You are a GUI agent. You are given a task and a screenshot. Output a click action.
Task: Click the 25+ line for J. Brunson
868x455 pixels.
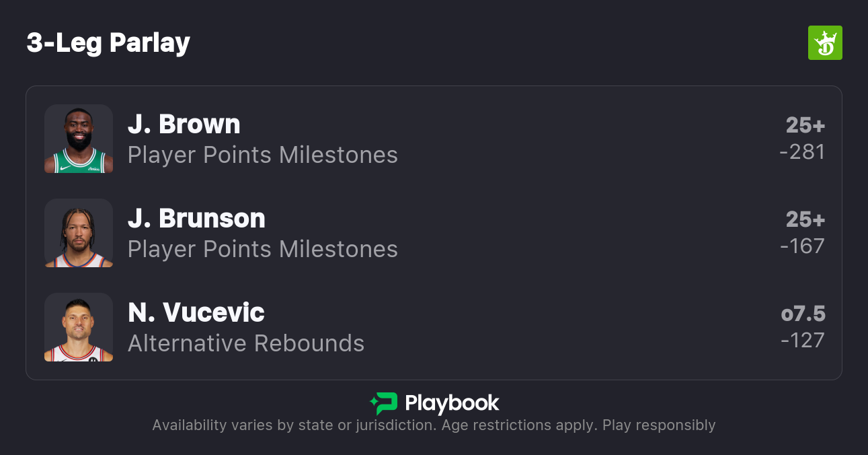click(x=805, y=219)
